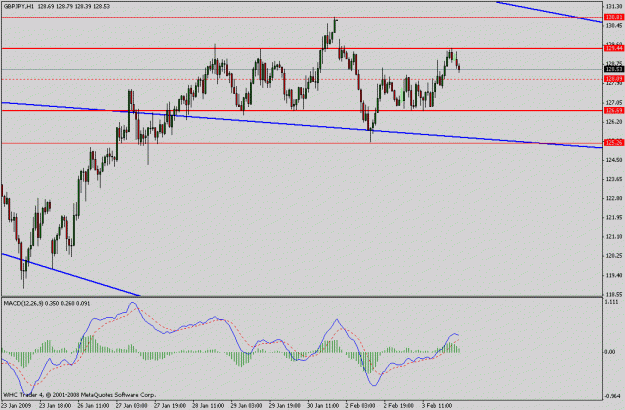Select the red 129.44 price level tag
625x410 pixels.
click(x=614, y=48)
